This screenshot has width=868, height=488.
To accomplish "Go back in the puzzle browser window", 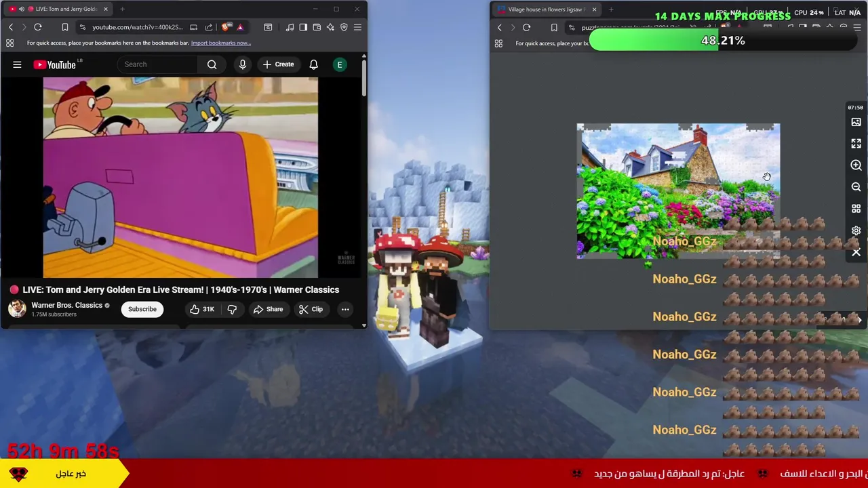I will tap(500, 28).
